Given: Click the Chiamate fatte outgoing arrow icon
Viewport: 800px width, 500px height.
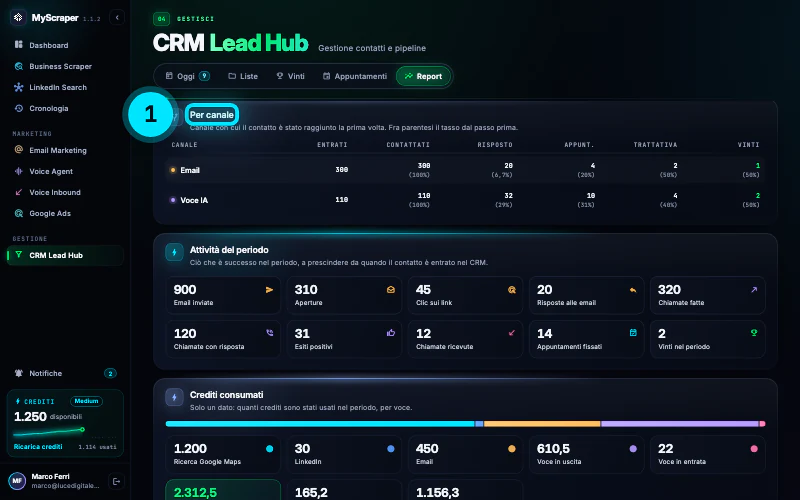Looking at the screenshot, I should 754,290.
